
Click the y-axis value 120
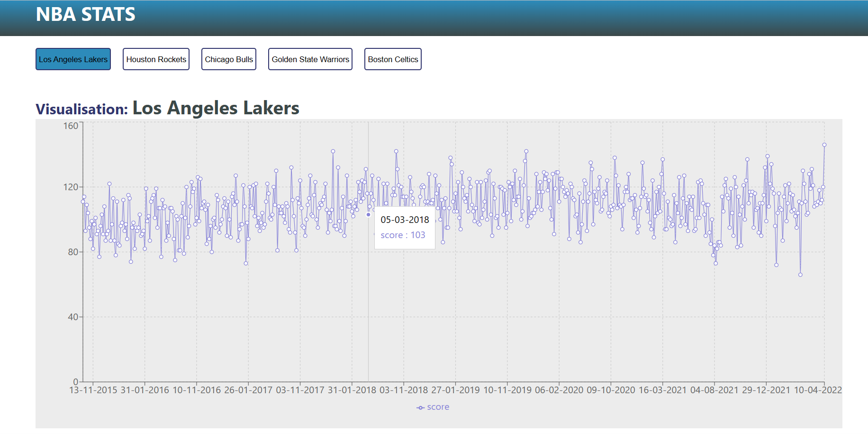pyautogui.click(x=71, y=187)
